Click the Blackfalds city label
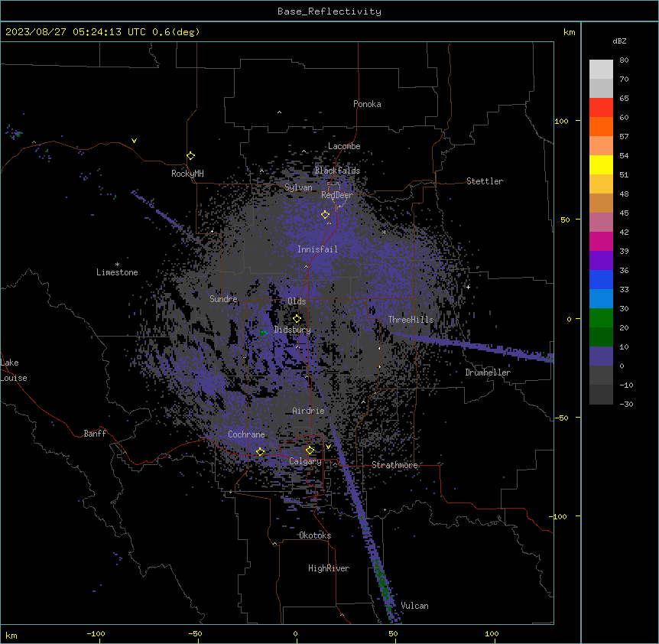The width and height of the screenshot is (659, 644). [x=337, y=171]
